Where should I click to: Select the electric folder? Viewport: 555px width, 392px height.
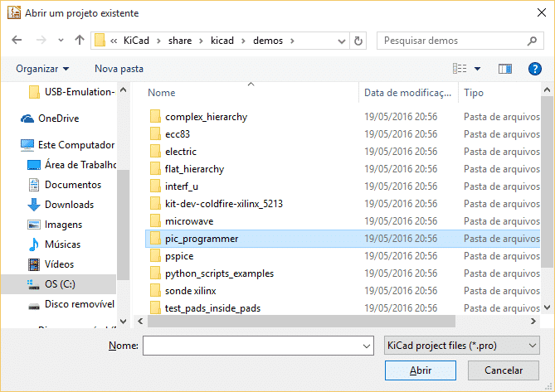coord(343,152)
